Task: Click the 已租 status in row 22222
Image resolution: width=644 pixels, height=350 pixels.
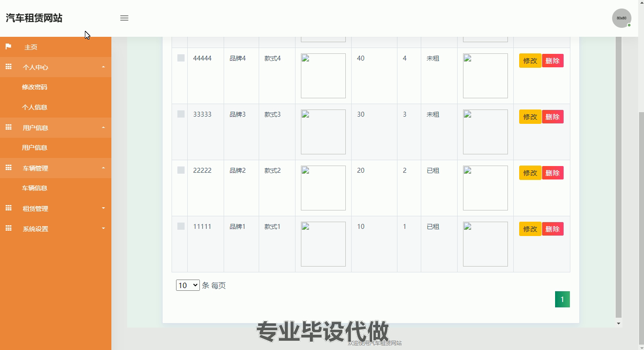Action: [x=433, y=171]
